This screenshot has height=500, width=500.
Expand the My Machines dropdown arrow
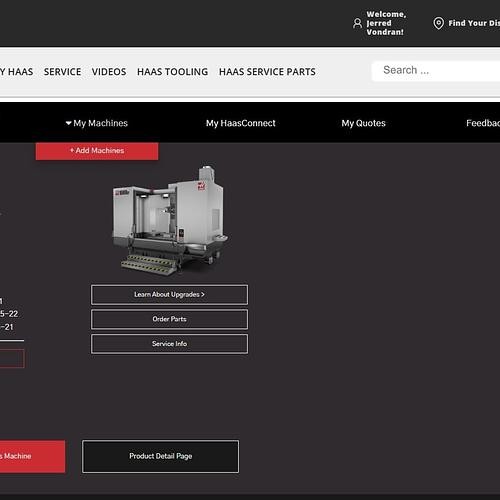(69, 123)
